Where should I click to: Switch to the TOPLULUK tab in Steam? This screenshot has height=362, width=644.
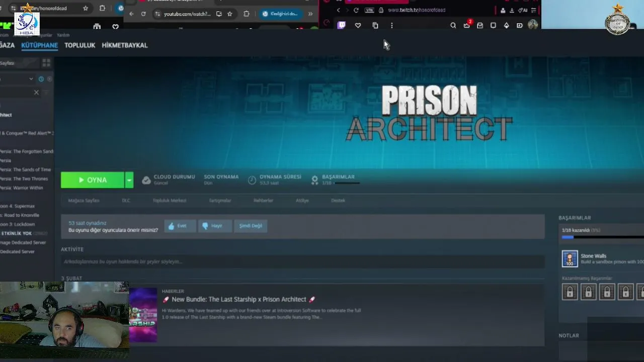coord(79,45)
